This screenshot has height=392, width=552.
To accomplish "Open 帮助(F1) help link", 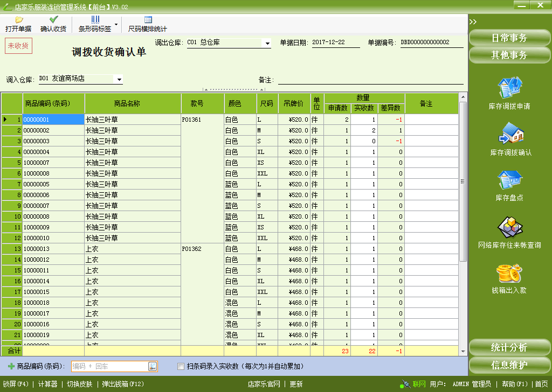I will point(515,384).
